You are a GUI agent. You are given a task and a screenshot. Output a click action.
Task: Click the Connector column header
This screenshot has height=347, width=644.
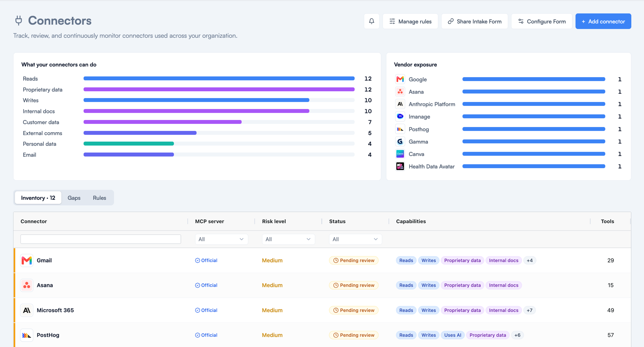click(x=34, y=221)
